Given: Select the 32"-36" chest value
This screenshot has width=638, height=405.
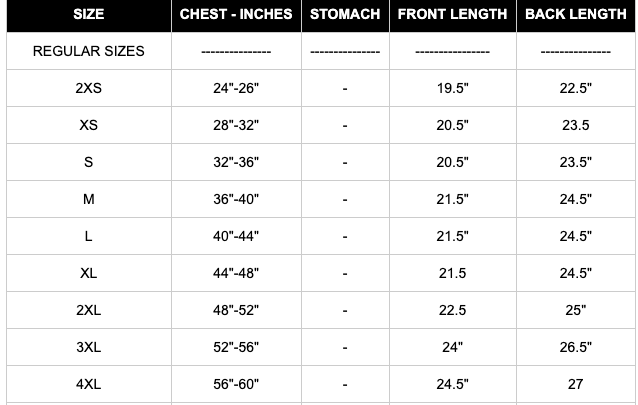Looking at the screenshot, I should [x=236, y=162].
